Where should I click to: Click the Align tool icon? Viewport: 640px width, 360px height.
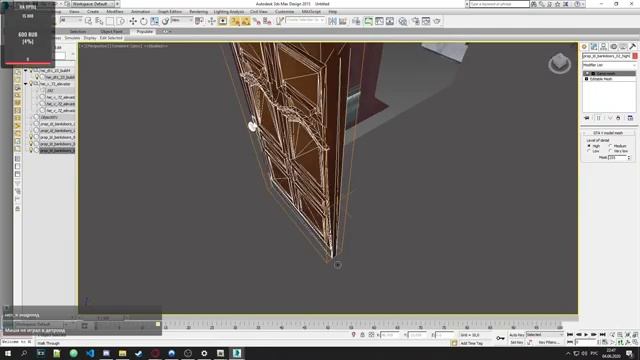pos(343,21)
